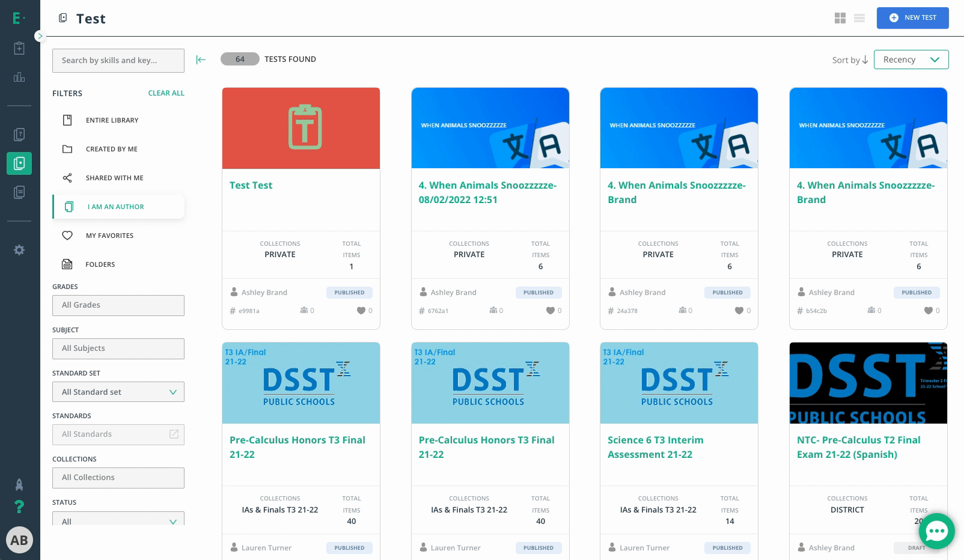
Task: Open the Test Test card thumbnail
Action: pyautogui.click(x=301, y=128)
